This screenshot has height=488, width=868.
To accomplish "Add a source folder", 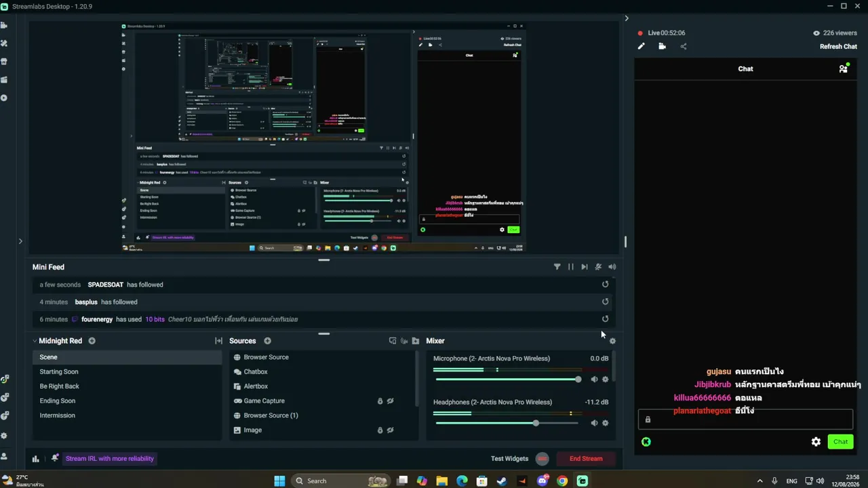I will point(416,341).
